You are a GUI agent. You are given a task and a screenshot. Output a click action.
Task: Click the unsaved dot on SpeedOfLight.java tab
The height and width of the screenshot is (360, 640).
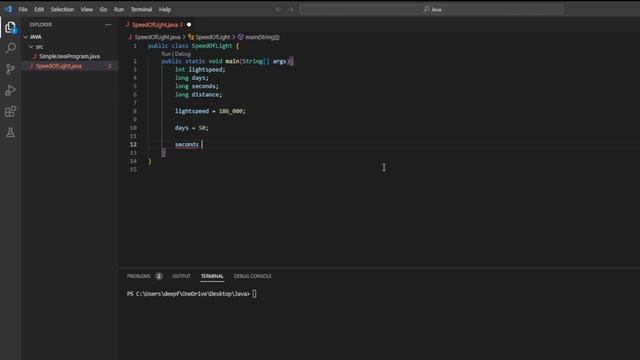[x=189, y=25]
